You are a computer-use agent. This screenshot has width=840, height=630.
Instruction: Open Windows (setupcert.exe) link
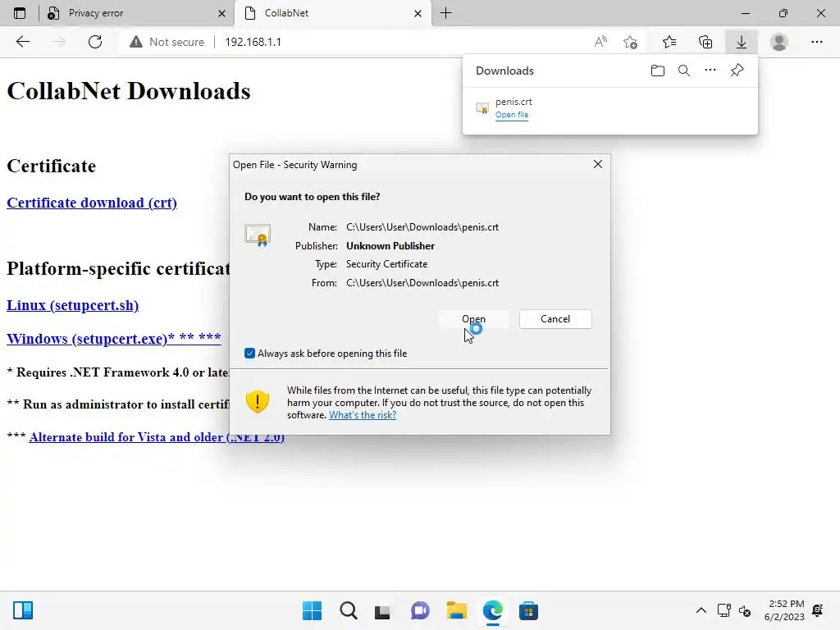113,339
